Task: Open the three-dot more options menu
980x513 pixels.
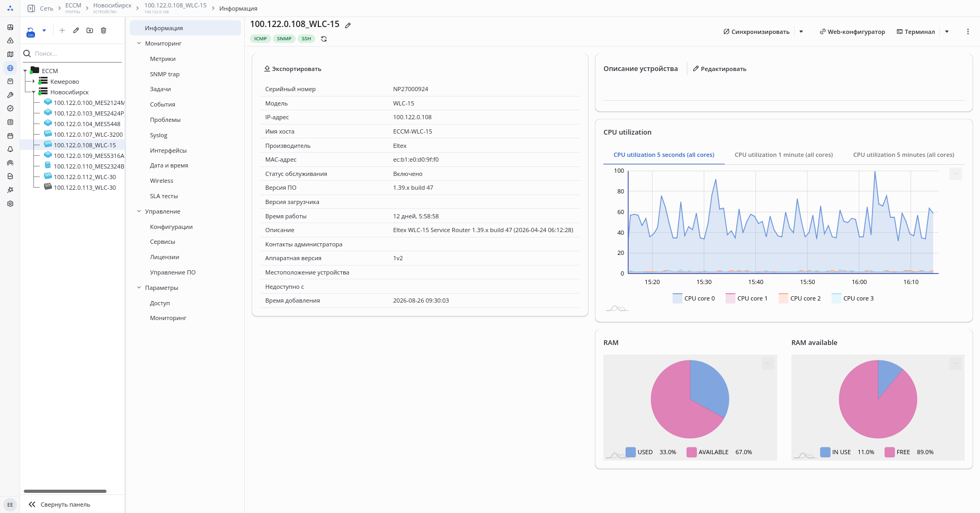Action: (968, 32)
